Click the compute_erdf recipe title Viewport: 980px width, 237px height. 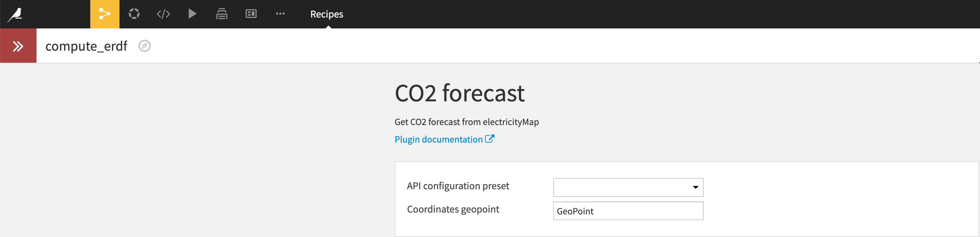tap(86, 46)
